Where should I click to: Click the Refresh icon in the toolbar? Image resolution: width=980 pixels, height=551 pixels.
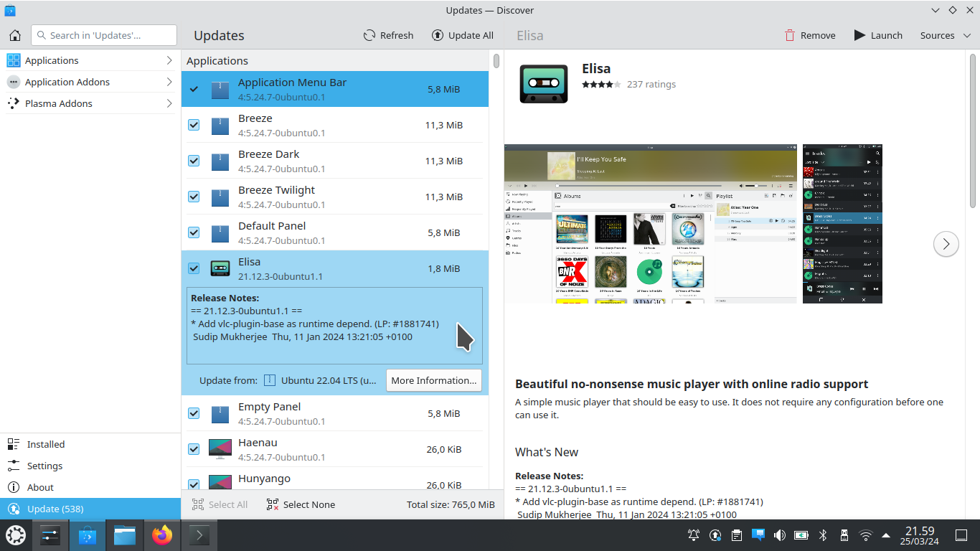369,35
